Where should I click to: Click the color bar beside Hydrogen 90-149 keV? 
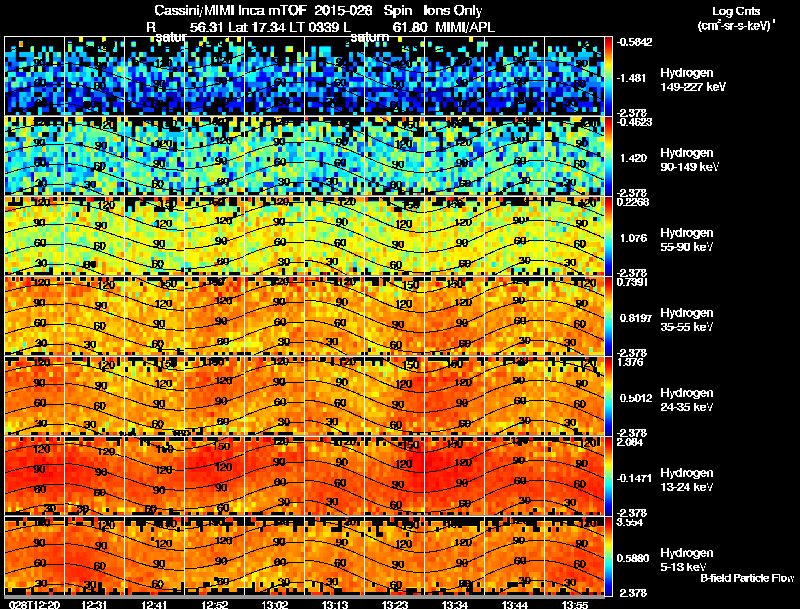click(x=611, y=156)
